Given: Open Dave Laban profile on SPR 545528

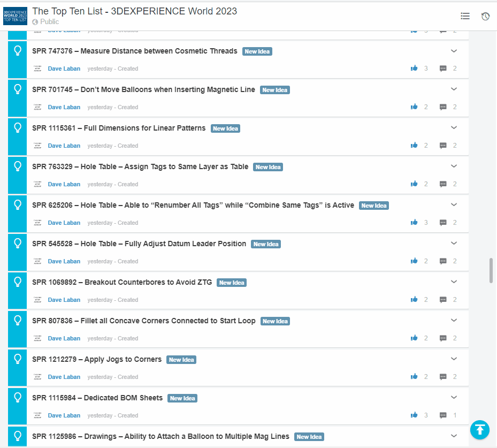Looking at the screenshot, I should (x=64, y=261).
